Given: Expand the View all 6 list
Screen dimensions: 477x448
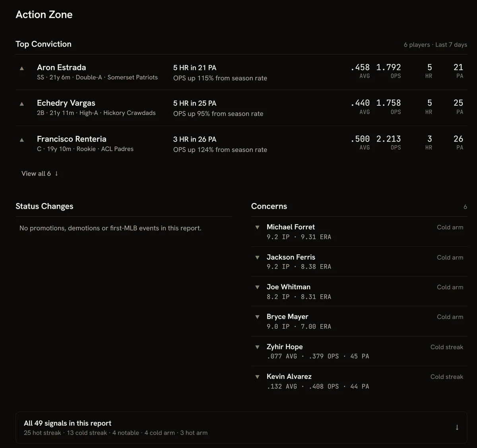Looking at the screenshot, I should point(40,173).
